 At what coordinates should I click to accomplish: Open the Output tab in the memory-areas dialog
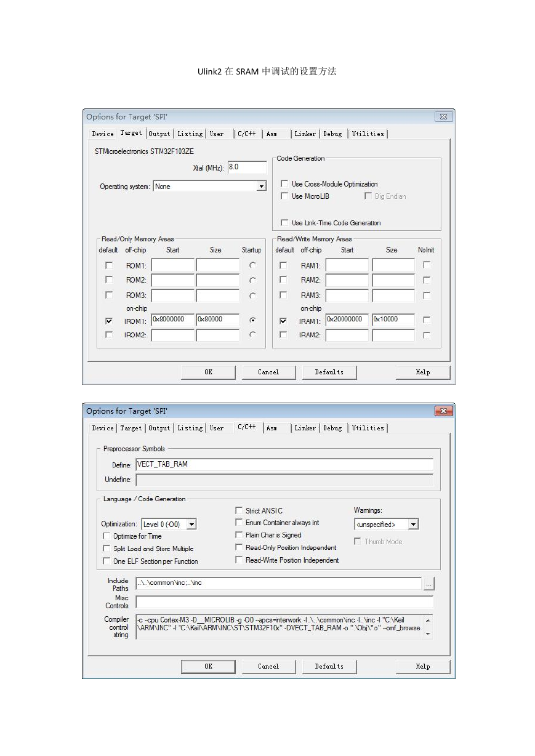click(159, 134)
